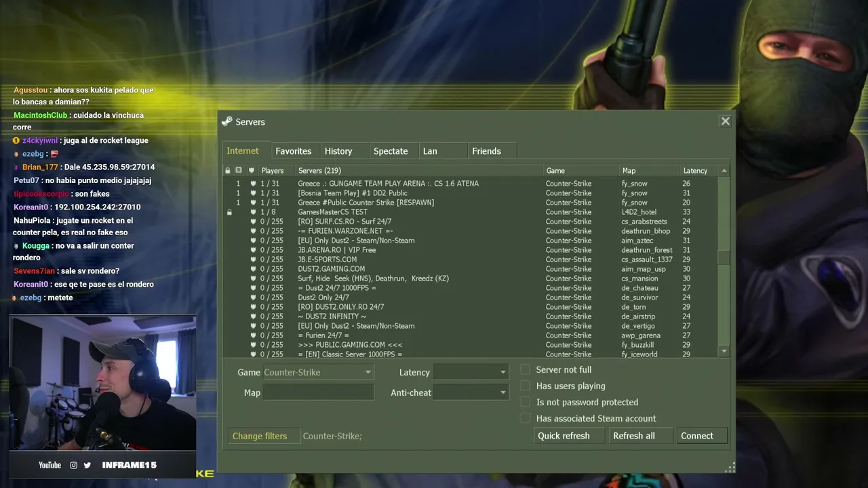Enable the 'Server not full' filter

click(525, 369)
